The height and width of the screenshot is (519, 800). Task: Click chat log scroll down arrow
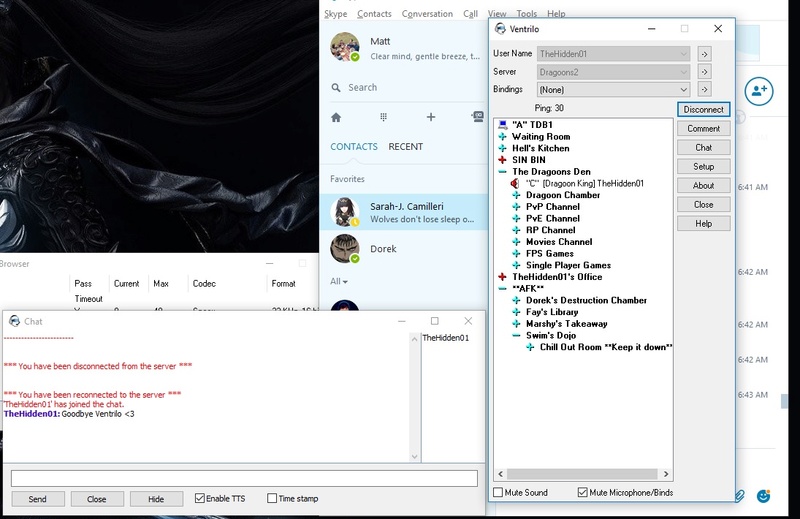coord(414,457)
